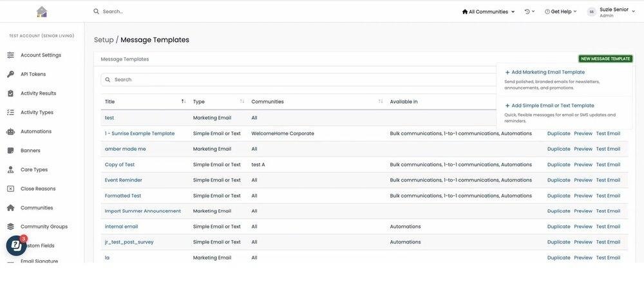The image size is (644, 302).
Task: Open 'internal email' template
Action: (121, 227)
